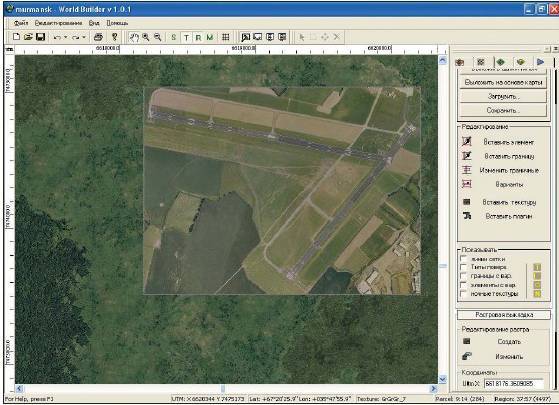Click the Utm X coordinate input field
Viewport: 559px width, 405px height.
tap(514, 384)
